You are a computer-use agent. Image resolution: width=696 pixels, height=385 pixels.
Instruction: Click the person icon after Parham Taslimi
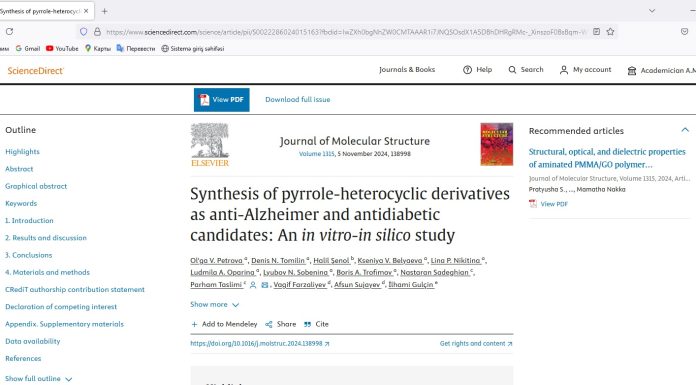pos(253,285)
